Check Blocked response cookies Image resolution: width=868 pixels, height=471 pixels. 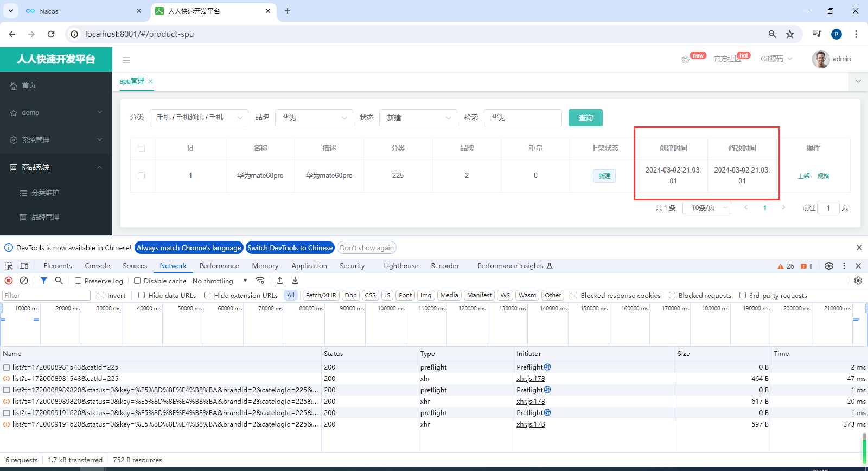574,295
